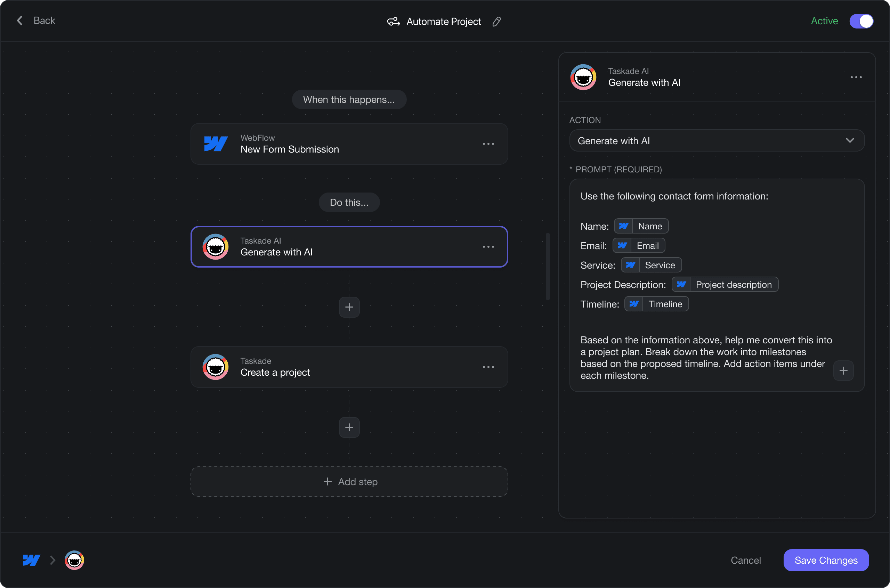Open WebFlow trigger three-dot menu
Image resolution: width=890 pixels, height=588 pixels.
[488, 144]
